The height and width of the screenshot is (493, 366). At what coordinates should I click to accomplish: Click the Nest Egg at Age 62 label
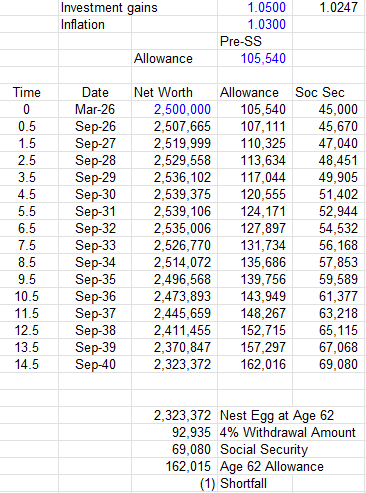(277, 415)
